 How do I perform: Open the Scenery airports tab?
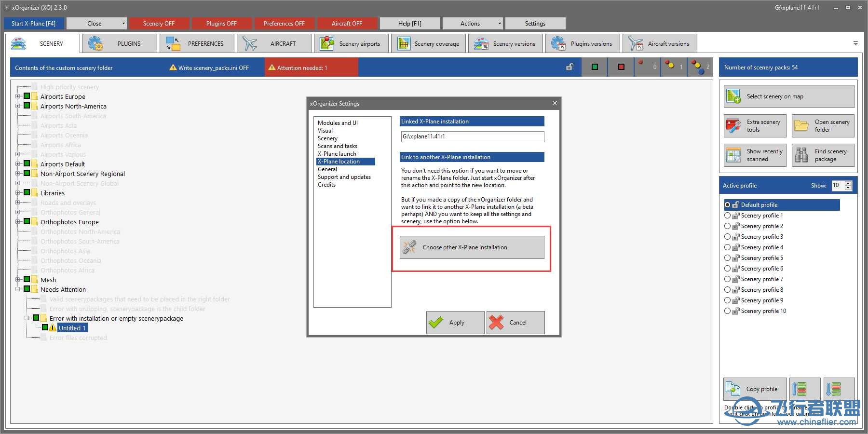(x=351, y=44)
